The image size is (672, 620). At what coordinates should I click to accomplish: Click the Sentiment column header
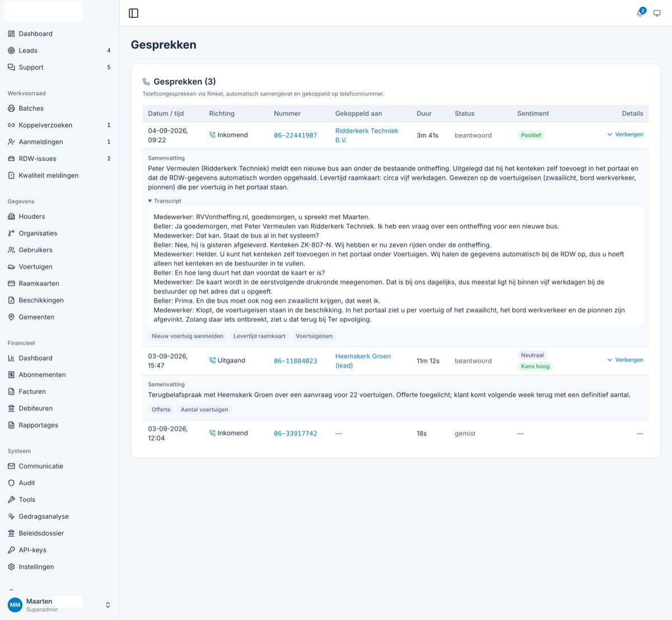(x=533, y=114)
